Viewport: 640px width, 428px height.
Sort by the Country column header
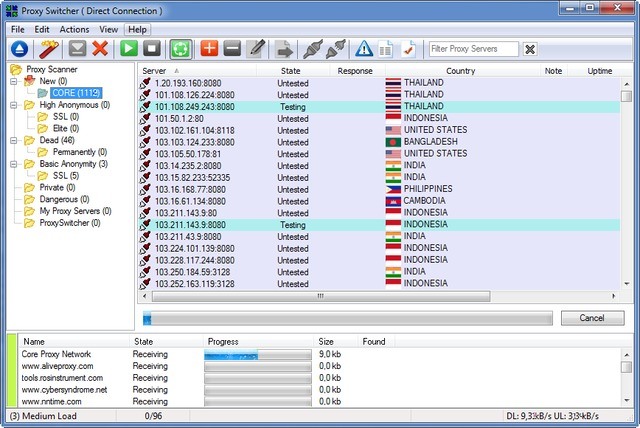pos(460,71)
